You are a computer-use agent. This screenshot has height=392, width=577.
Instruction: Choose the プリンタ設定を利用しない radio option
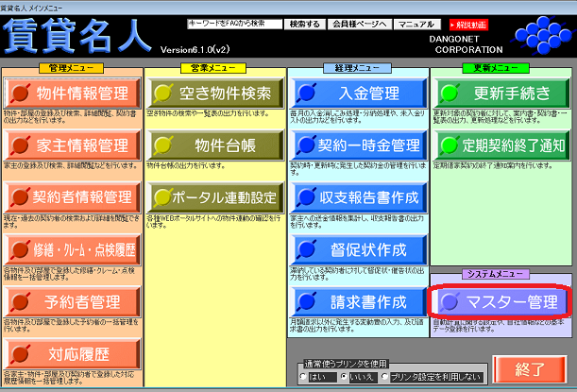(387, 377)
